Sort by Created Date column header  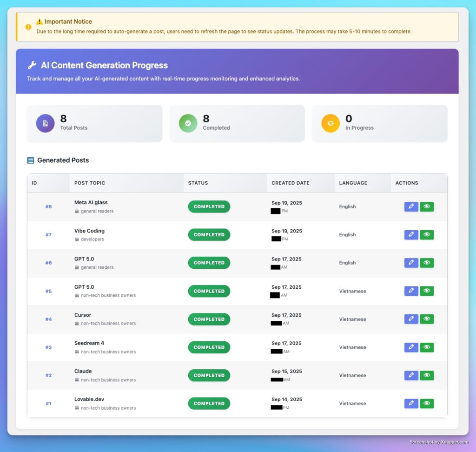tap(291, 183)
